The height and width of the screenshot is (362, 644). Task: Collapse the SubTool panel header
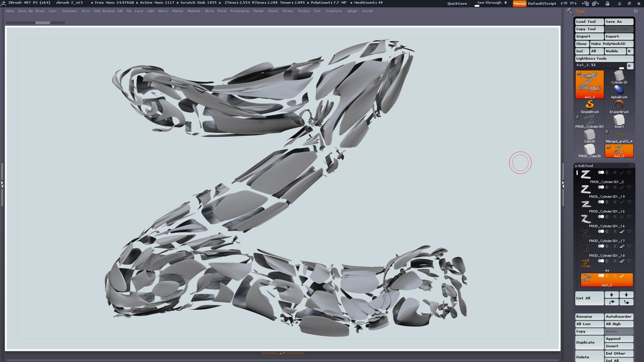585,166
